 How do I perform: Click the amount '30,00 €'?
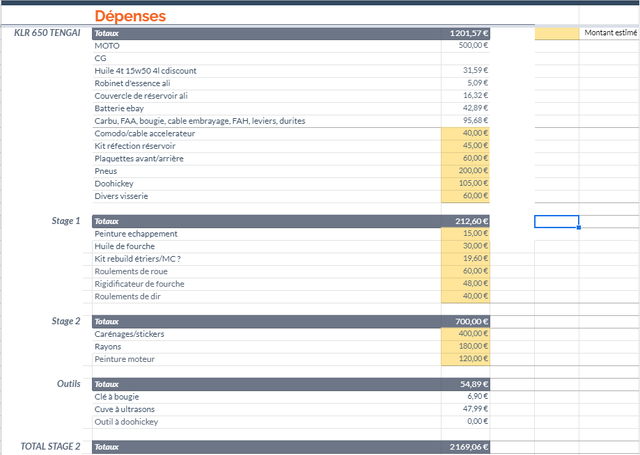pos(465,246)
